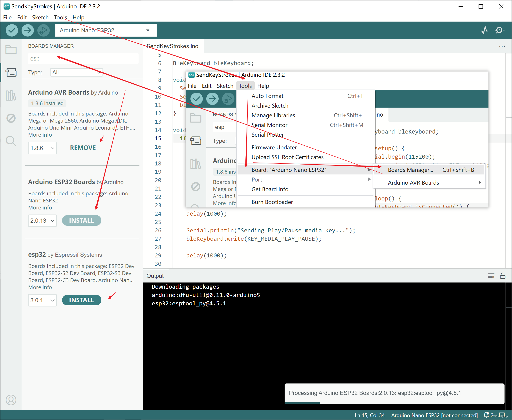Toggle bottom panel icon in status bar
This screenshot has height=420, width=512.
click(502, 415)
